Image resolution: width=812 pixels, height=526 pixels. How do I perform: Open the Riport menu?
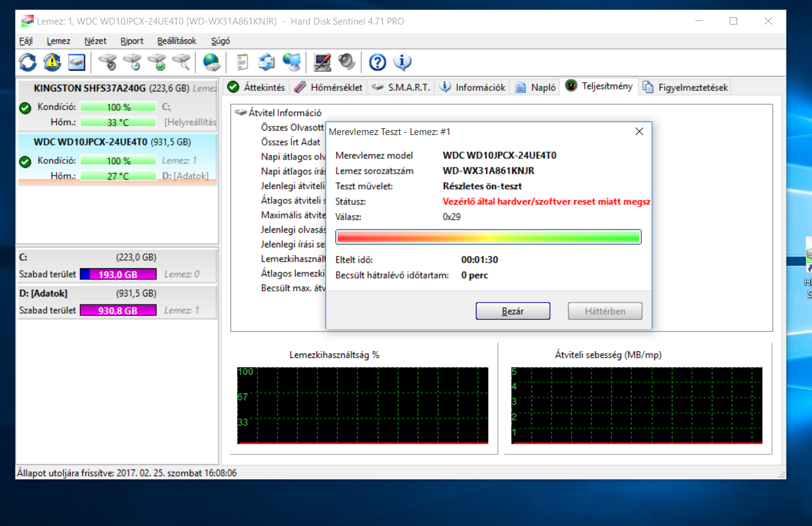pyautogui.click(x=132, y=41)
